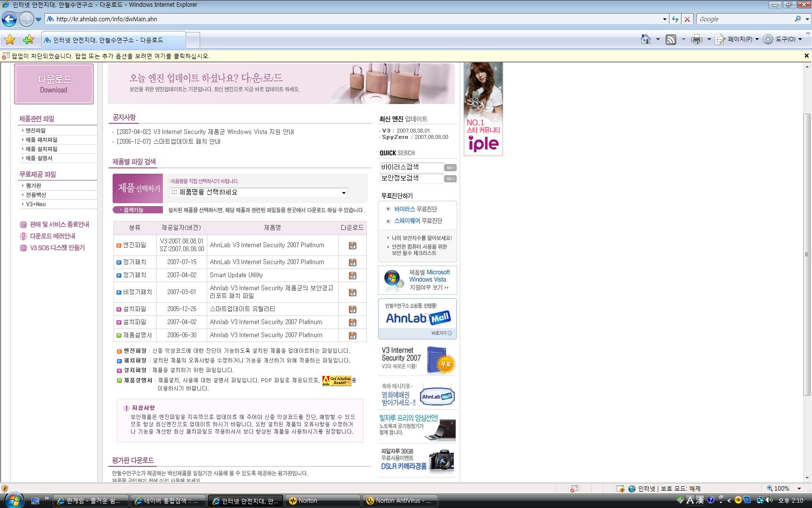Click the browser Back arrow button
812x508 pixels.
click(x=9, y=19)
